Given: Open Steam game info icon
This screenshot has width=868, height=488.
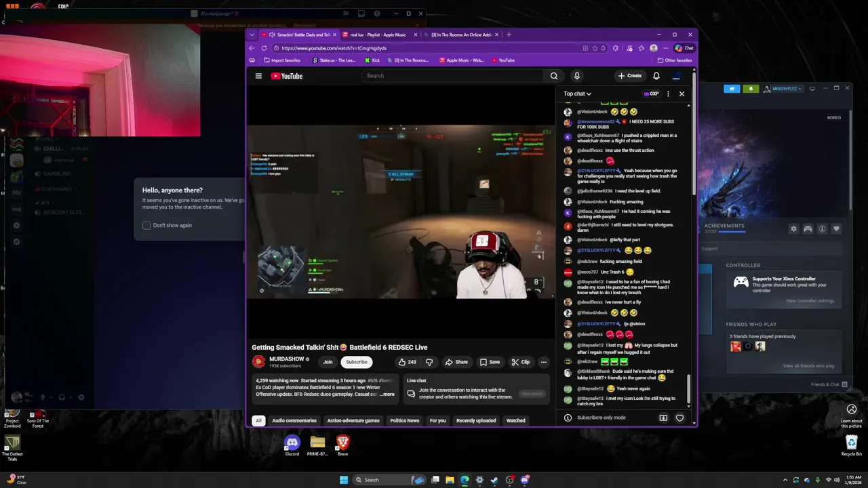Looking at the screenshot, I should pos(822,229).
